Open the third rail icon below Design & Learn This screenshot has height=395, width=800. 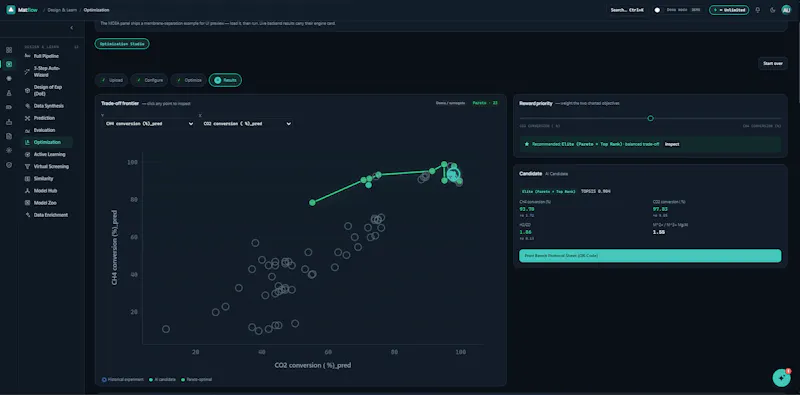pyautogui.click(x=9, y=79)
